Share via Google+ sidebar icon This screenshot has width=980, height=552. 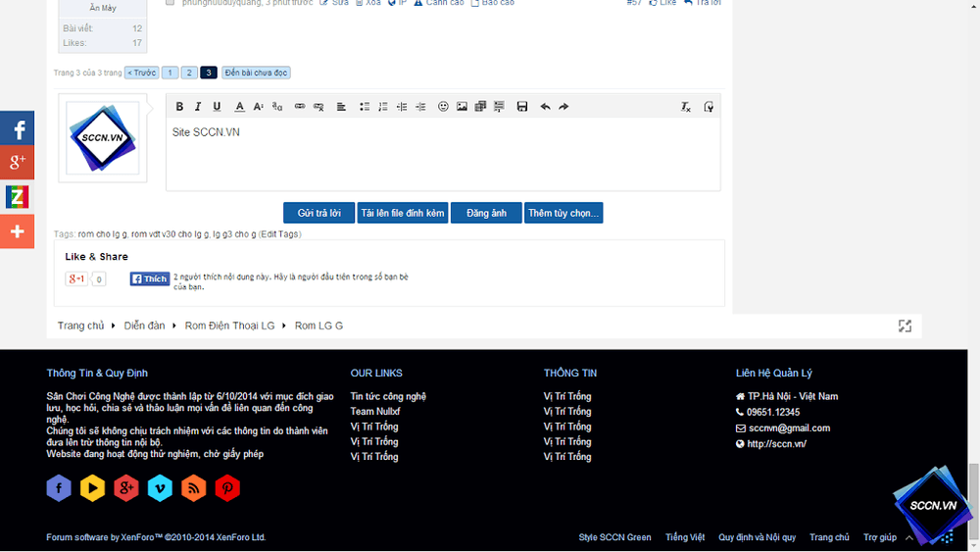pos(17,163)
